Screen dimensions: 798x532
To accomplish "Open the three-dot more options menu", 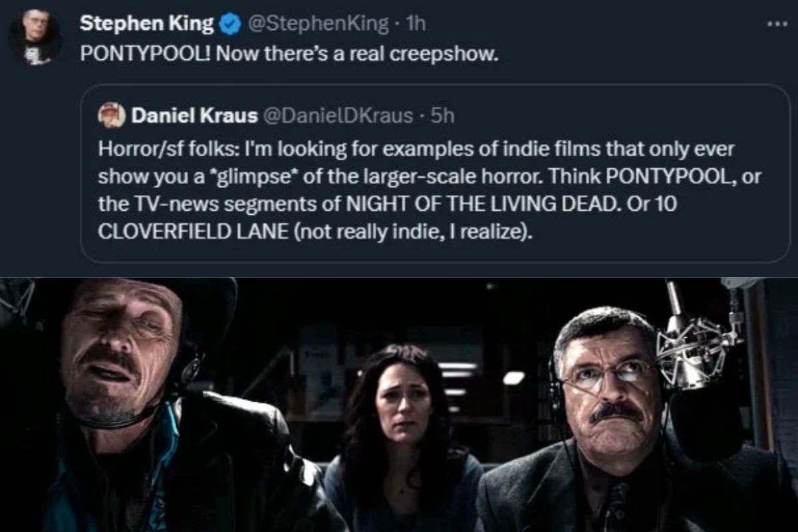I will click(776, 23).
